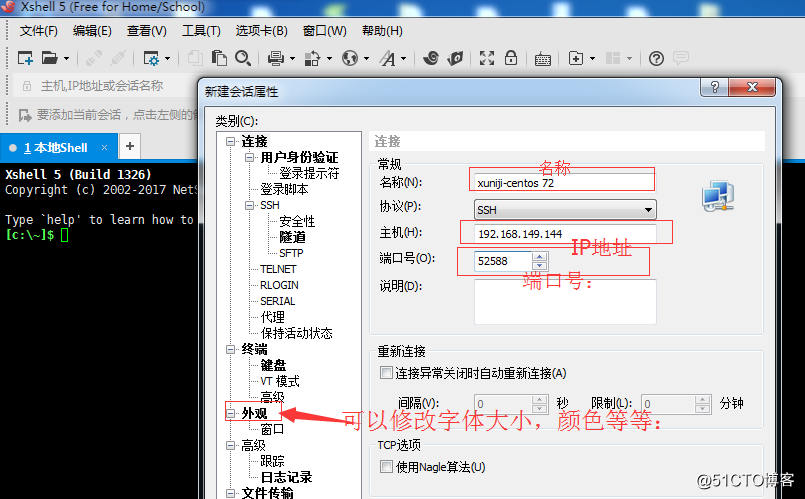Viewport: 805px width, 499px height.
Task: Select VT 模式 in category tree
Action: coord(279,381)
